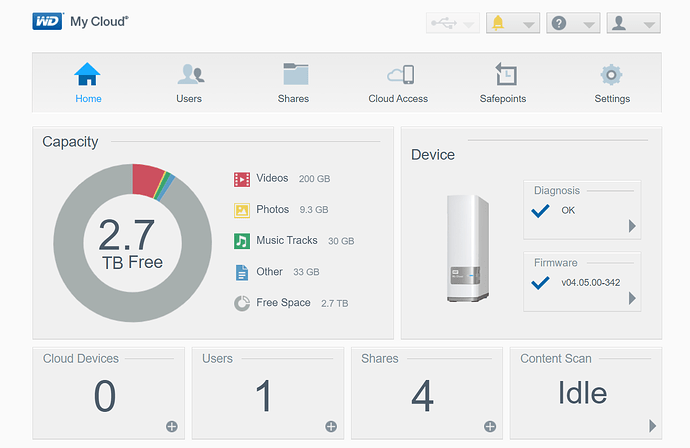Select the Shares label in navigation
The width and height of the screenshot is (690, 448).
coord(293,99)
